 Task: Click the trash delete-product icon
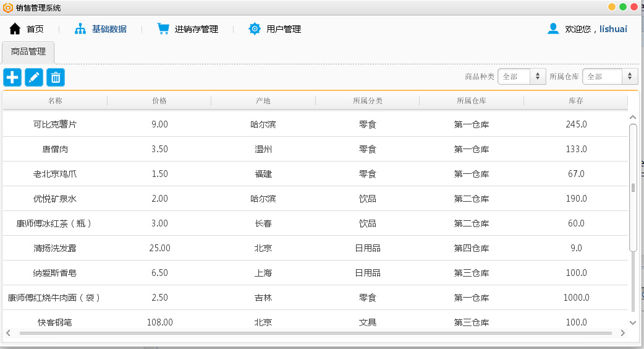click(56, 77)
